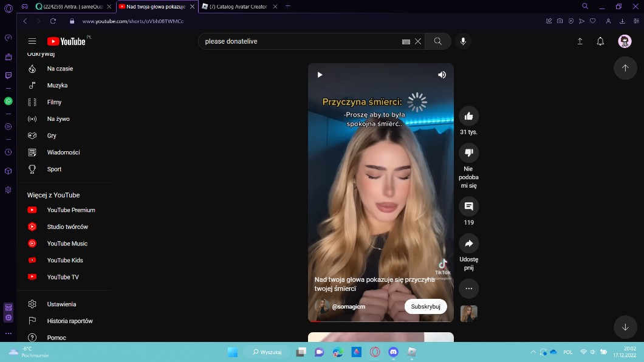
Task: Toggle the YouTube hamburger guide menu
Action: pyautogui.click(x=32, y=41)
